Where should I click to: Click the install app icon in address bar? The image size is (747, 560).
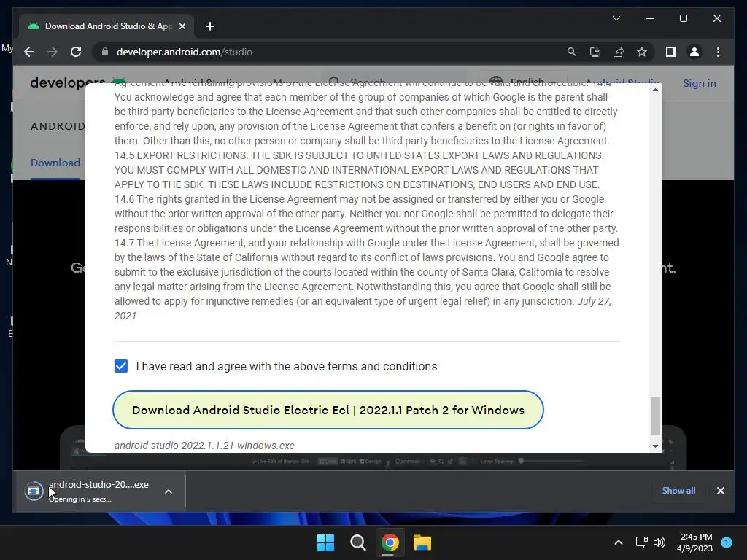[x=595, y=52]
